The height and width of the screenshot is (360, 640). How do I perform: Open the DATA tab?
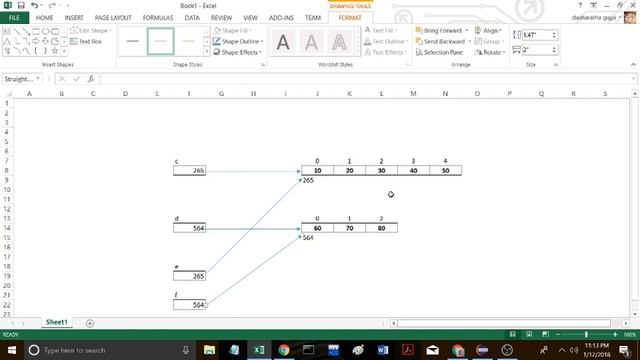192,18
